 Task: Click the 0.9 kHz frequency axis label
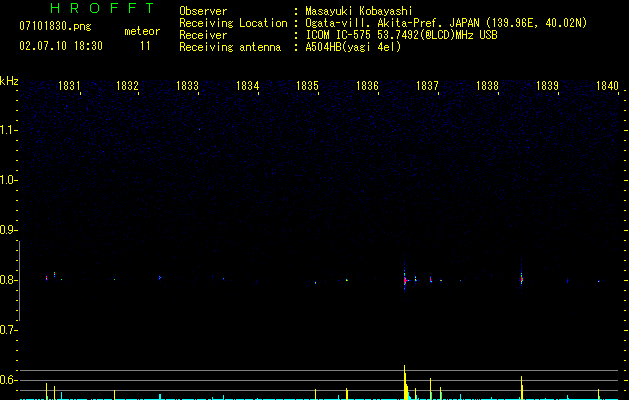(7, 230)
